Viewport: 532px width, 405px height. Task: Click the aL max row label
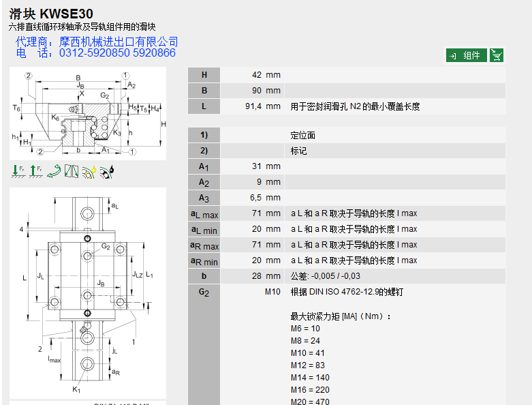pyautogui.click(x=204, y=214)
